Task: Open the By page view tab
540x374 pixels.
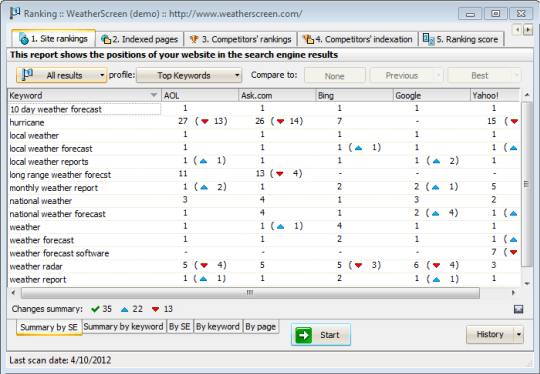Action: pyautogui.click(x=261, y=326)
